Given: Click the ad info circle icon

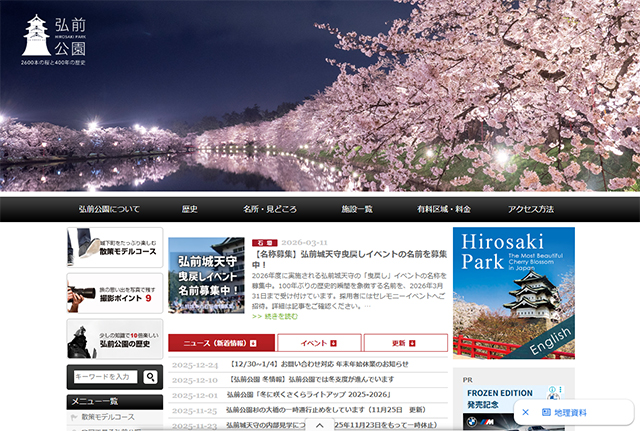Looking at the screenshot, I should pyautogui.click(x=552, y=389).
